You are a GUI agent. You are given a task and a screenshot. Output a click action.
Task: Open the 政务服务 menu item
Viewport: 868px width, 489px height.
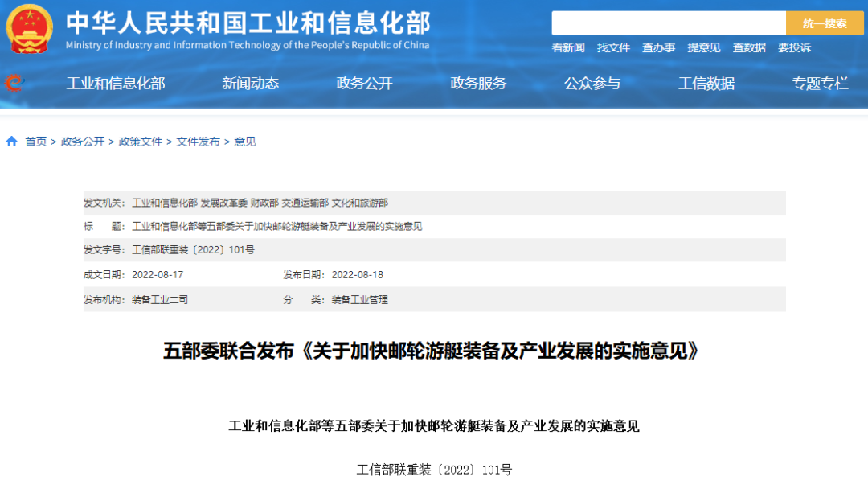click(x=478, y=83)
